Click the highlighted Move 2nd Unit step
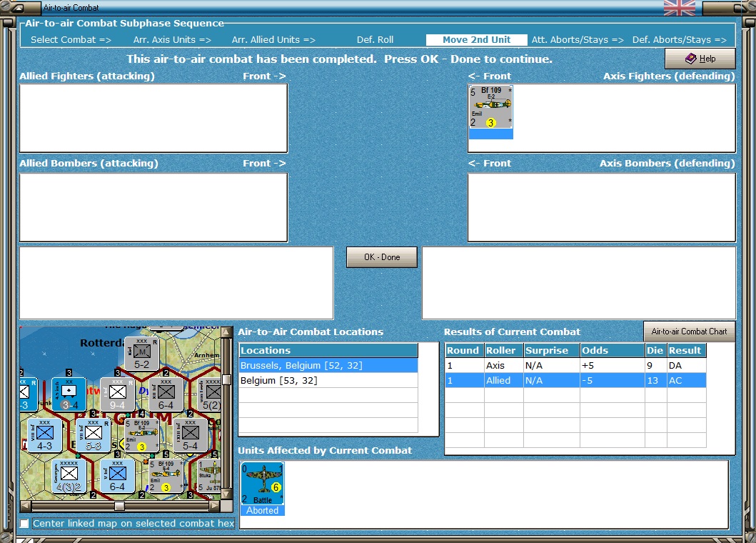This screenshot has width=756, height=543. [x=476, y=39]
